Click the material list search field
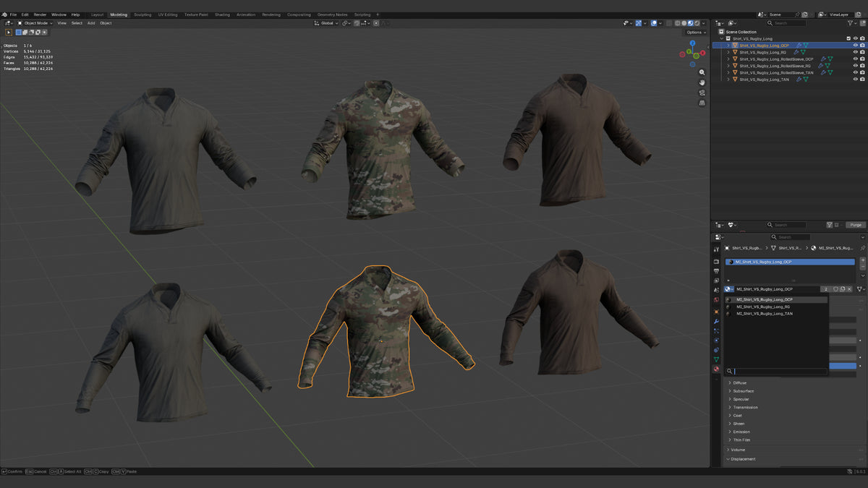The image size is (868, 488). (x=776, y=371)
